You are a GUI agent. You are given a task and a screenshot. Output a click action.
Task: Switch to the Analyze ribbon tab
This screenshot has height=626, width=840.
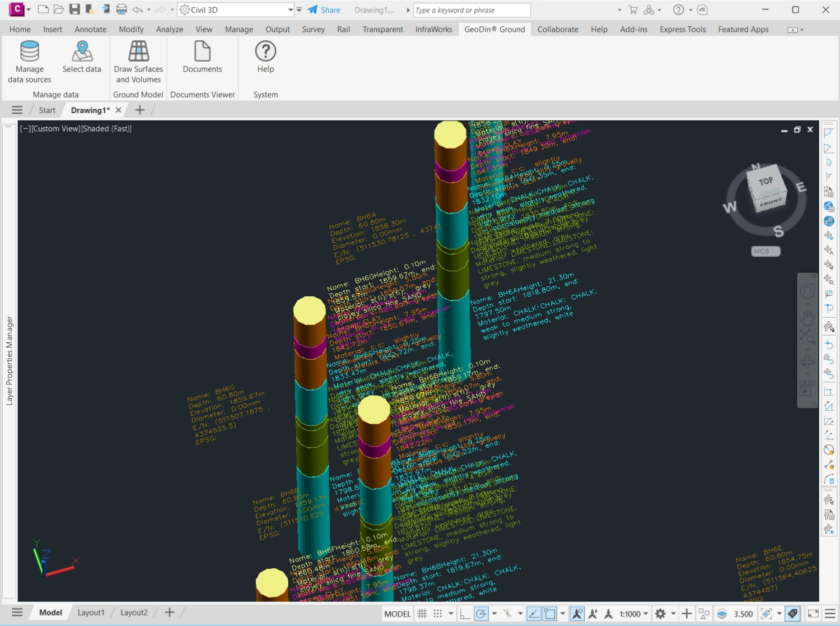coord(169,29)
